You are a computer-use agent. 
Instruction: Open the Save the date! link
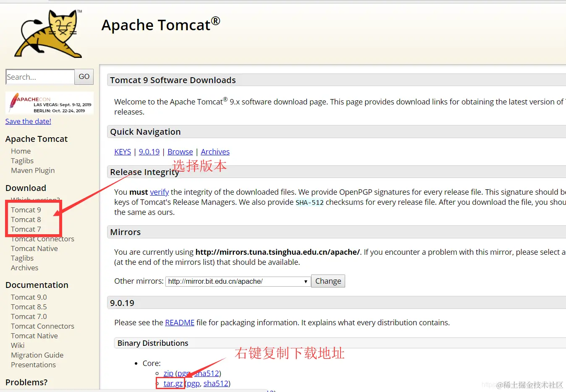(x=28, y=121)
